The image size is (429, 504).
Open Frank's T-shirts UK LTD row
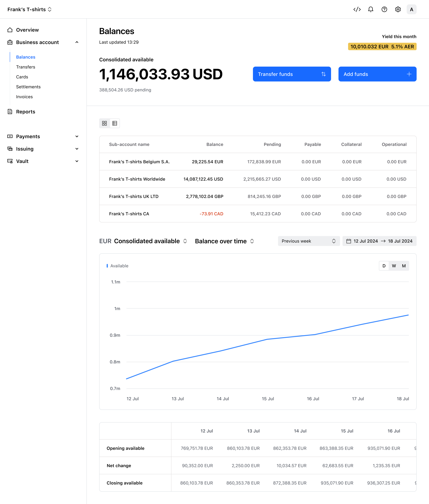coord(258,196)
